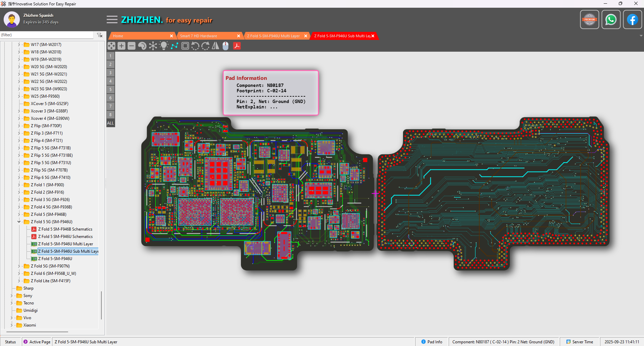Click the mouse scroll mode icon

pos(226,46)
